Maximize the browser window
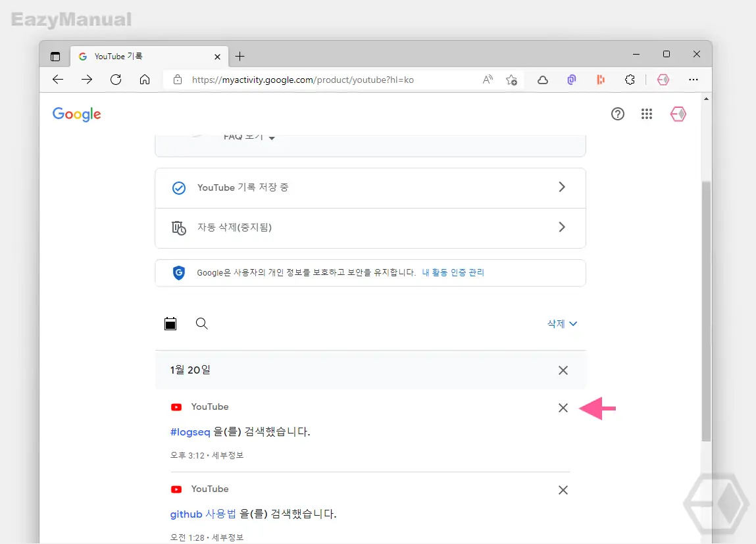Screen dimensions: 756x544 pos(667,55)
